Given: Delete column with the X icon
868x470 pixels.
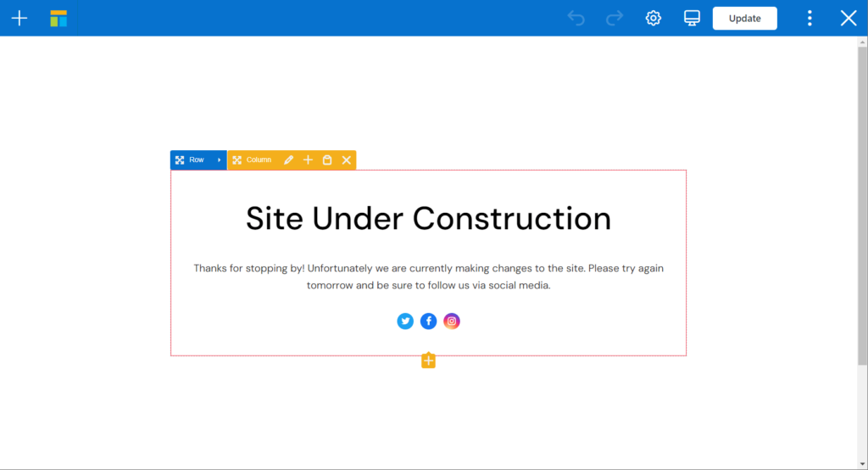Looking at the screenshot, I should click(347, 160).
